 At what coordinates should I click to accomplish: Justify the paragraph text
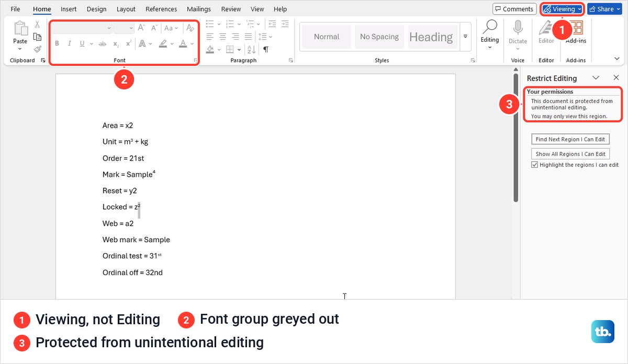coord(248,37)
